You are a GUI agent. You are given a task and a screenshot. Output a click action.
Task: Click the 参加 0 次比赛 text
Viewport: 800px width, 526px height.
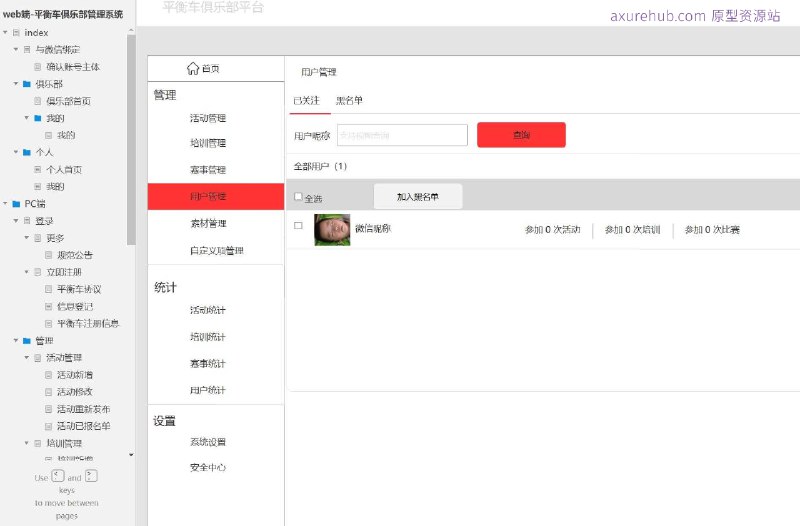[712, 230]
